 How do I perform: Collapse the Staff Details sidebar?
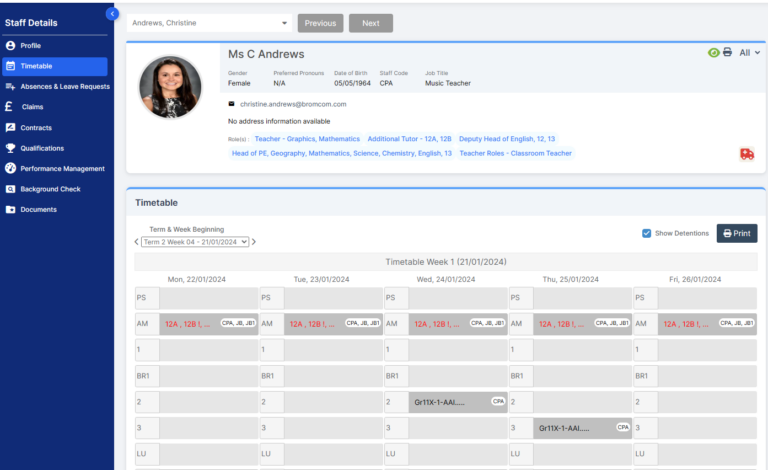click(112, 14)
